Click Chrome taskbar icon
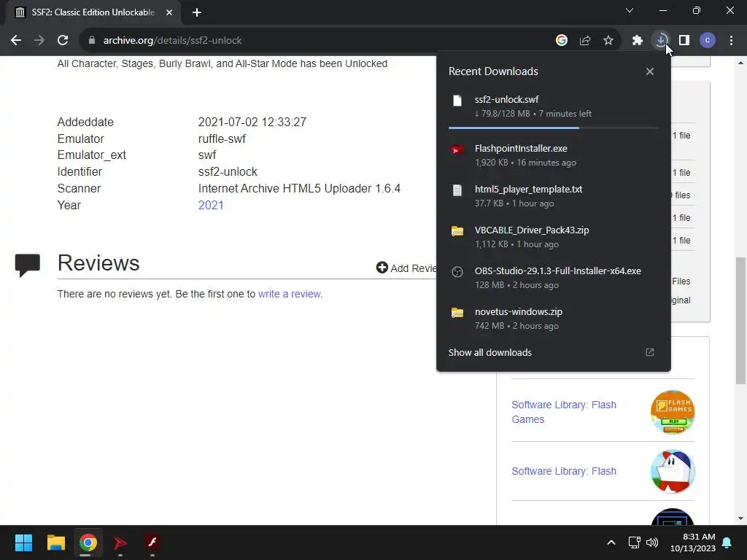The width and height of the screenshot is (747, 560). tap(88, 542)
